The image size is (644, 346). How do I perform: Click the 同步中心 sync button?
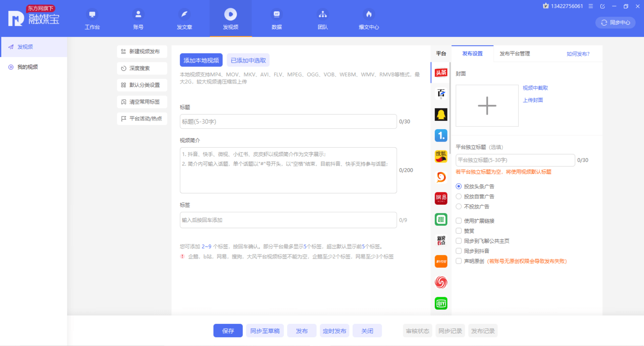click(x=615, y=22)
